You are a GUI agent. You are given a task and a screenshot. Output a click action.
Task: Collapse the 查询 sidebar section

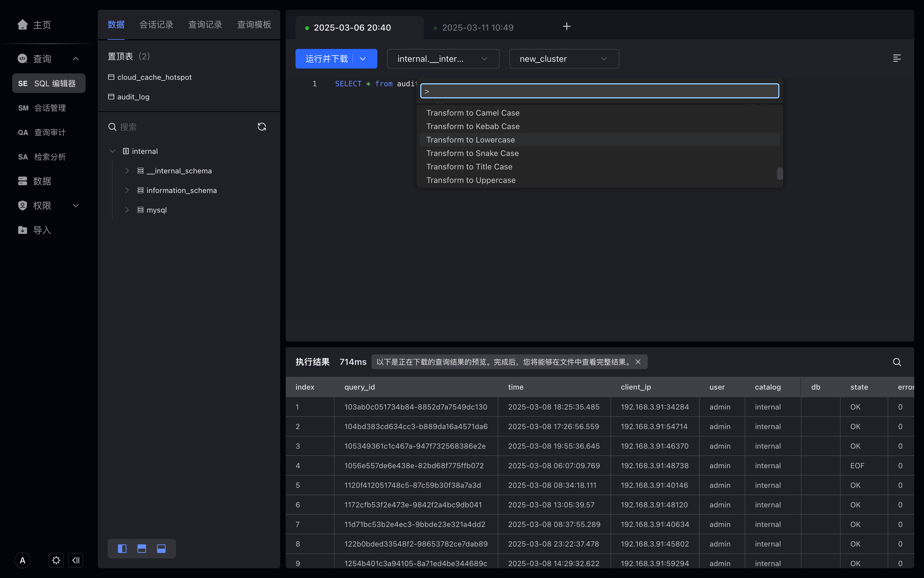[x=75, y=58]
